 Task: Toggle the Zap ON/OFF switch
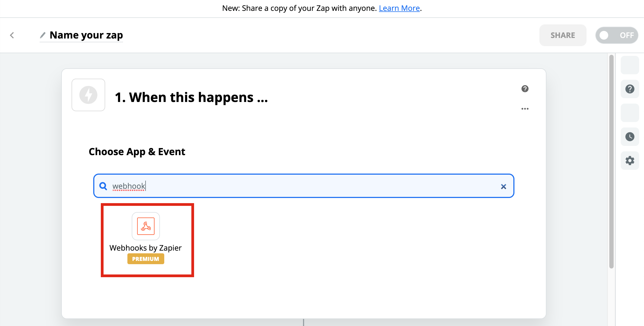pos(617,35)
